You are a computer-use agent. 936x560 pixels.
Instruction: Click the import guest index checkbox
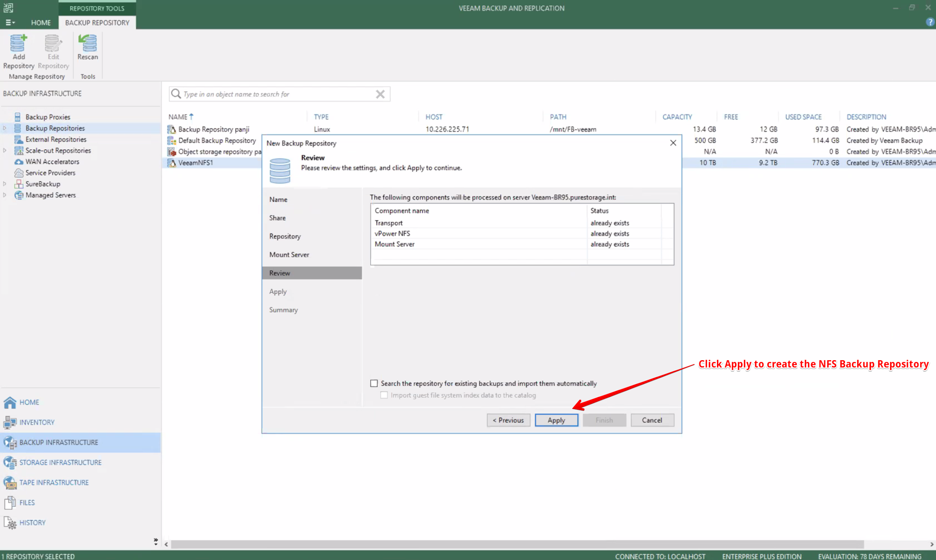click(384, 395)
